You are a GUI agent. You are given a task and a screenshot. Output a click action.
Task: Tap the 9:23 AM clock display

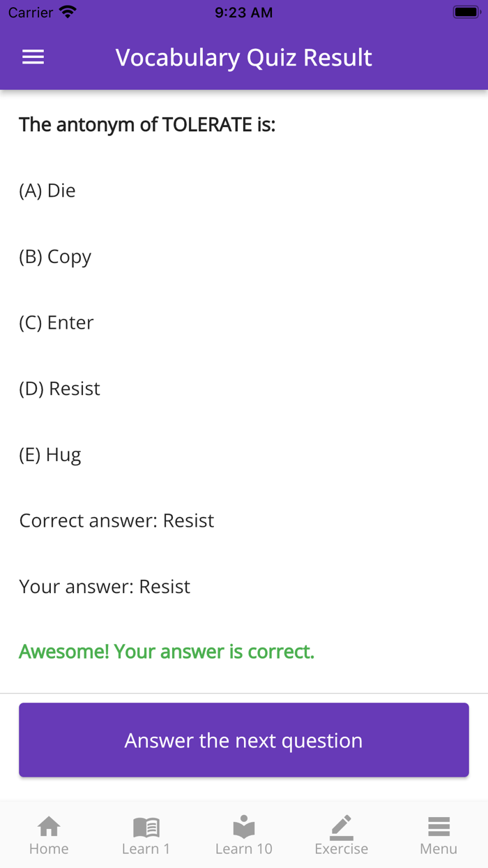[243, 11]
